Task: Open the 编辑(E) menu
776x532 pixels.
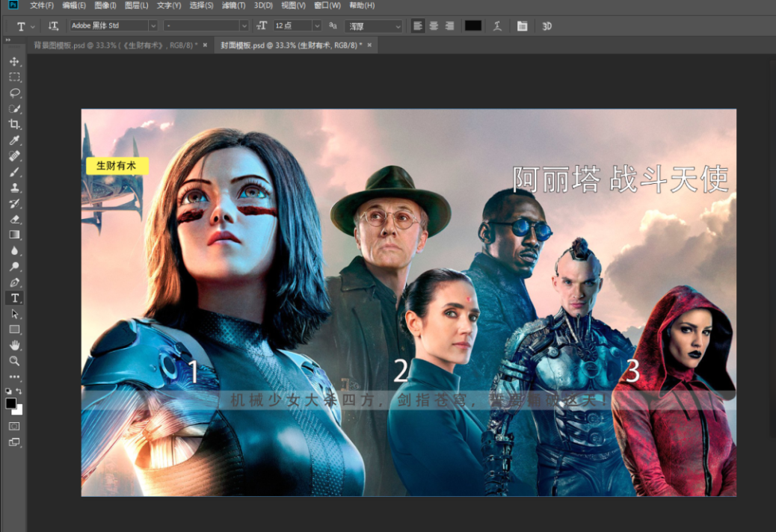Action: tap(74, 5)
